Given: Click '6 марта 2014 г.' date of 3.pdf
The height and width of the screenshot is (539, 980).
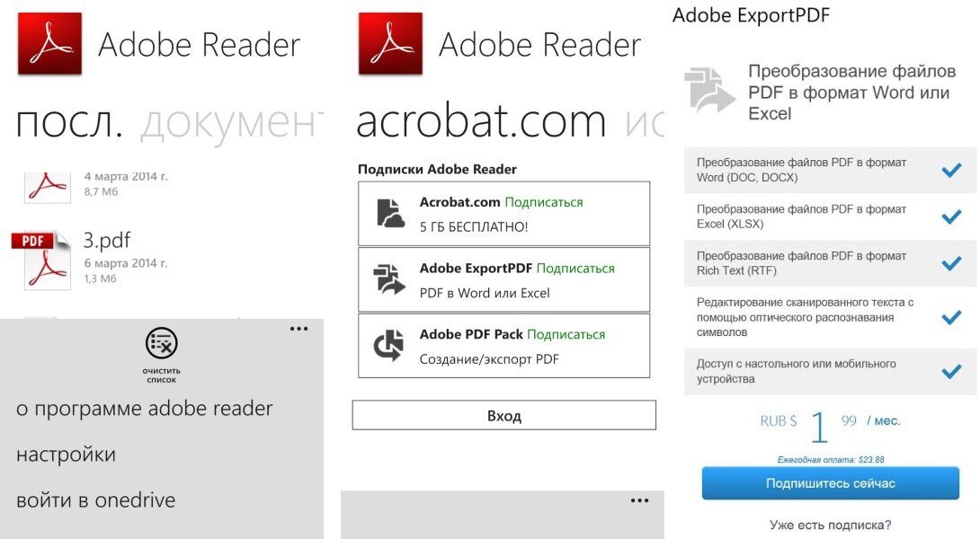Looking at the screenshot, I should [126, 263].
